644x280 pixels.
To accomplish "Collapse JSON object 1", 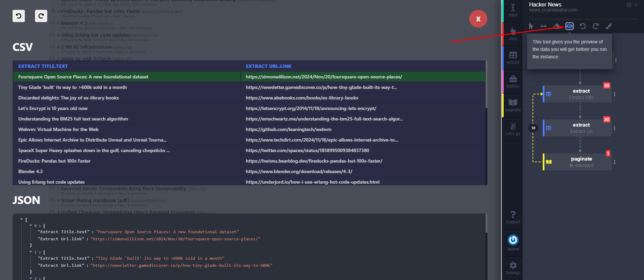I will coord(31,252).
